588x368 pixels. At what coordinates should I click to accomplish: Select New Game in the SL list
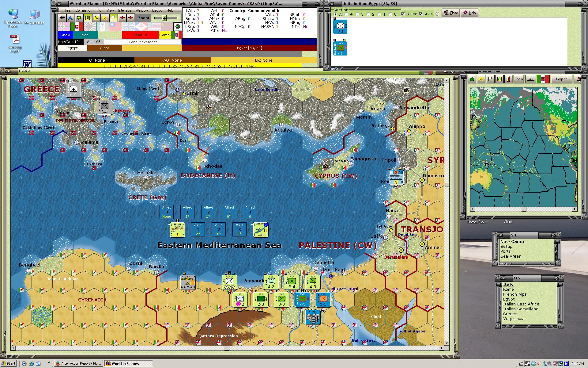tap(512, 241)
